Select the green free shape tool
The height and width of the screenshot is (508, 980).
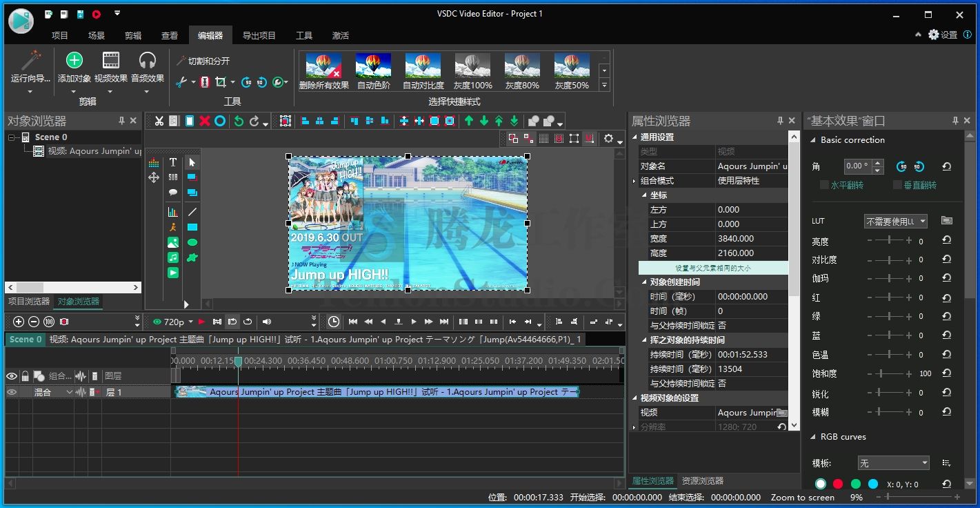click(x=192, y=257)
